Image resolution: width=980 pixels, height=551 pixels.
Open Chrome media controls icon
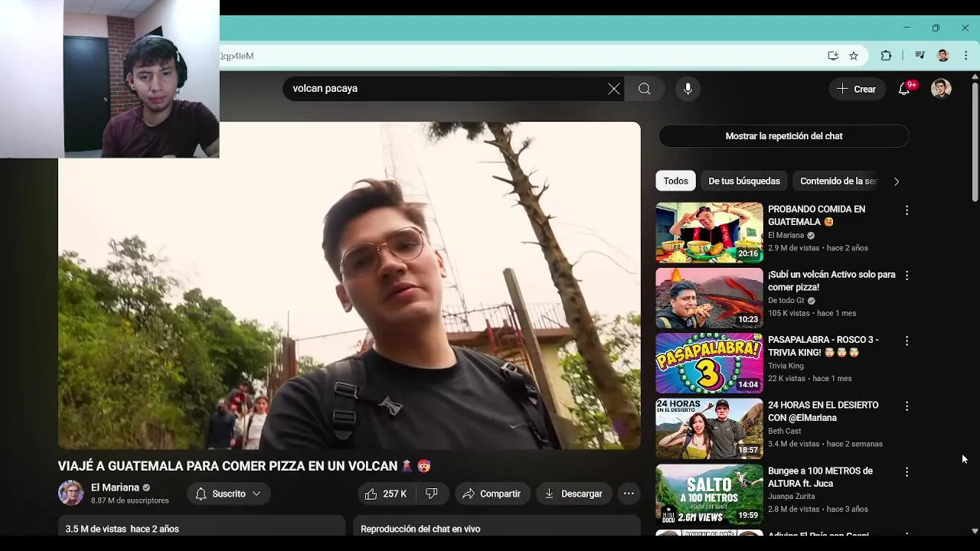click(920, 56)
